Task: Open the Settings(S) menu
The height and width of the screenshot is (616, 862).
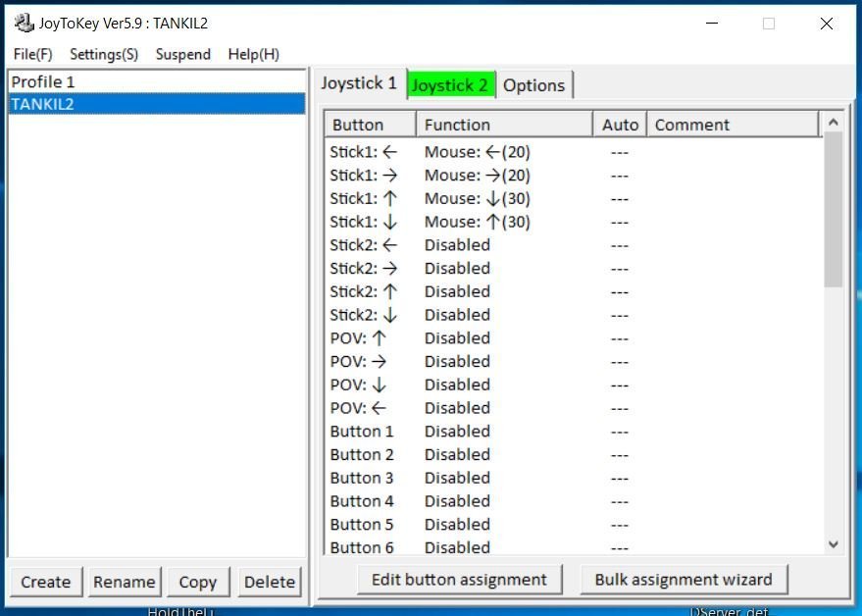Action: tap(104, 55)
